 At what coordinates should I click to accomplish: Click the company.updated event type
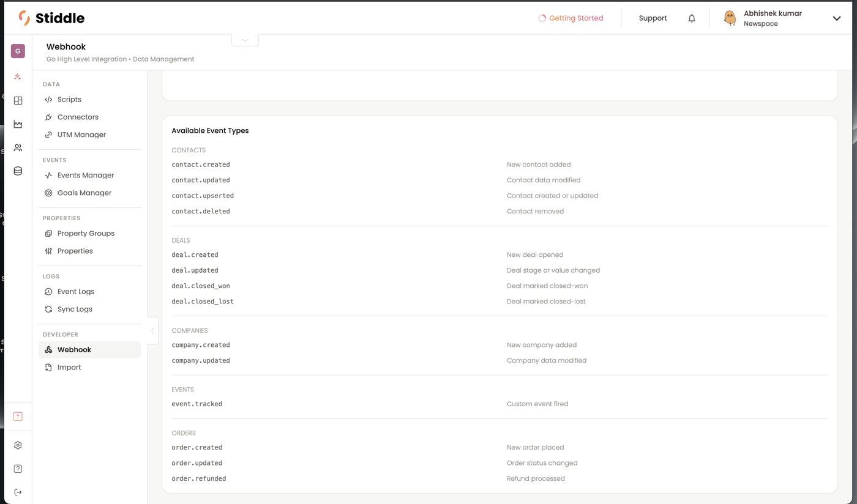[x=201, y=361]
